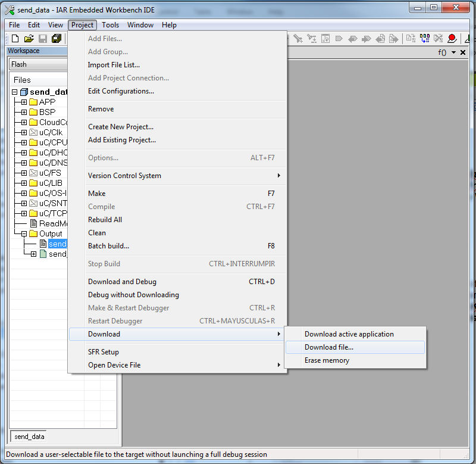The height and width of the screenshot is (464, 476).
Task: Select the ReadMe file in tree
Action: 54,224
